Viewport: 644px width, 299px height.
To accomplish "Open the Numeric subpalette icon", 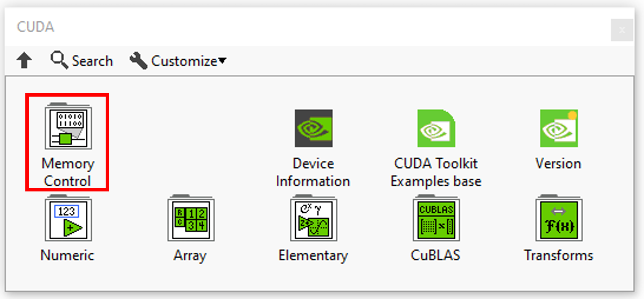I will tap(68, 220).
